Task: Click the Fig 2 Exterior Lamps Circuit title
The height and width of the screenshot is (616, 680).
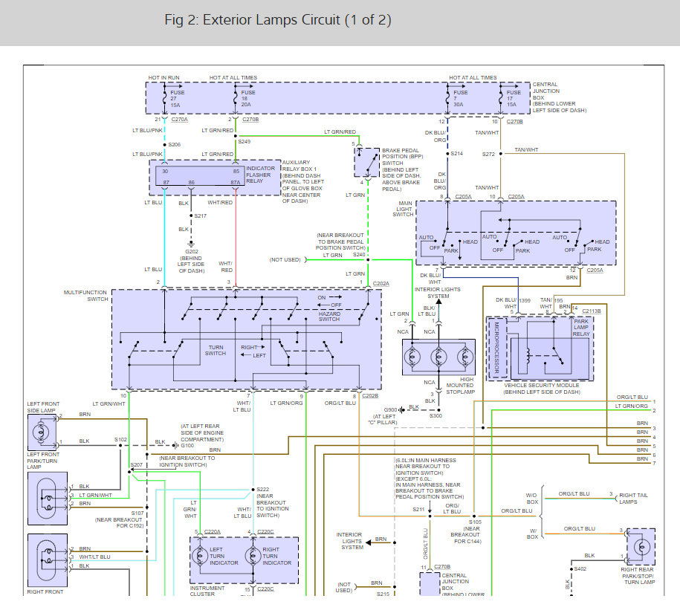Action: pyautogui.click(x=278, y=20)
